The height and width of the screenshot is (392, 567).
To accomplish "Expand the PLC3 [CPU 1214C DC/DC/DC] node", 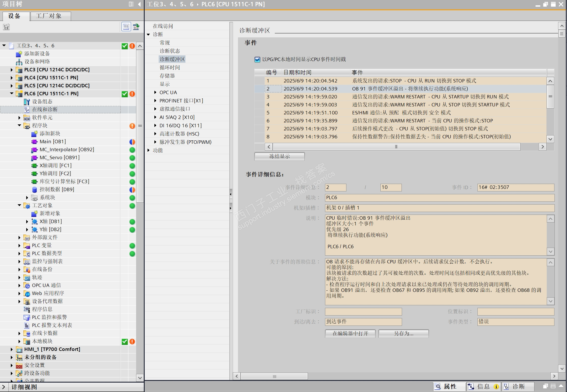I will pyautogui.click(x=12, y=70).
